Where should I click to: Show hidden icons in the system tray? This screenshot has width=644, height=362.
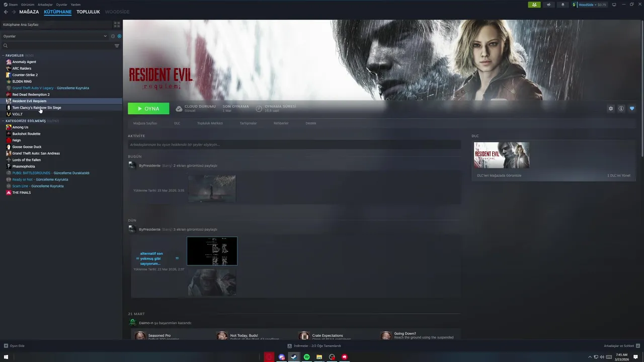590,357
